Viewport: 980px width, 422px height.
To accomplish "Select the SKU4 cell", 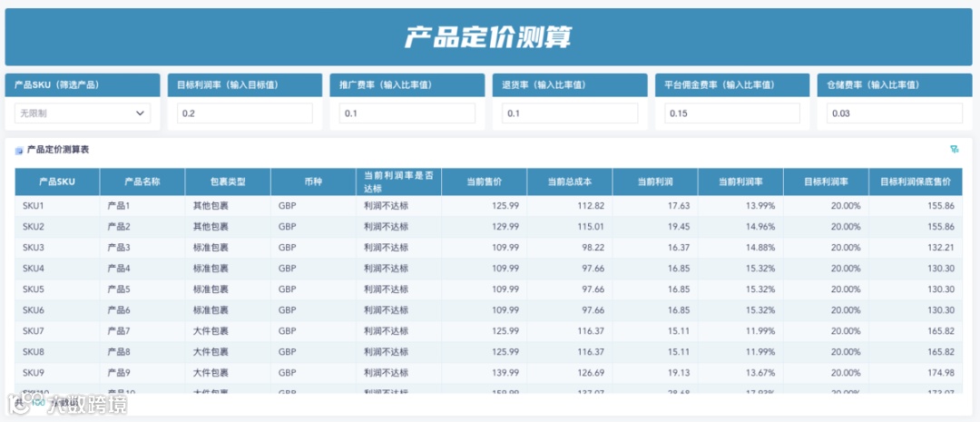I will click(x=57, y=269).
